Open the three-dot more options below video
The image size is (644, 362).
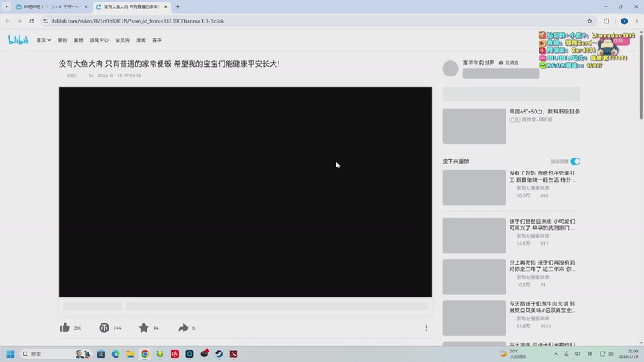(426, 327)
